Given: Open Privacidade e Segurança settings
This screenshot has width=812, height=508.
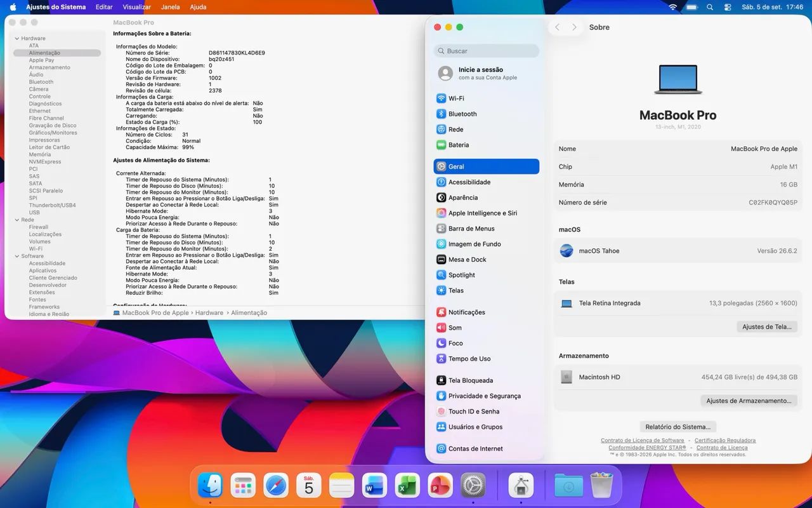Looking at the screenshot, I should click(x=487, y=396).
